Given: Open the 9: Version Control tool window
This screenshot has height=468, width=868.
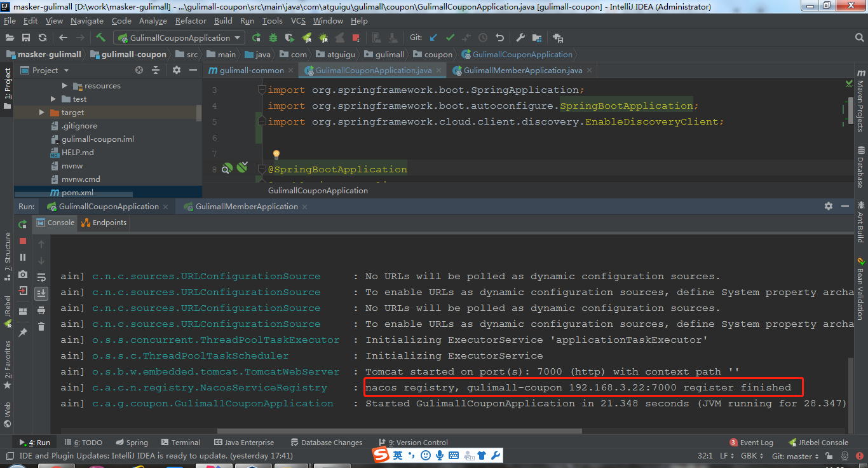Looking at the screenshot, I should pyautogui.click(x=413, y=442).
